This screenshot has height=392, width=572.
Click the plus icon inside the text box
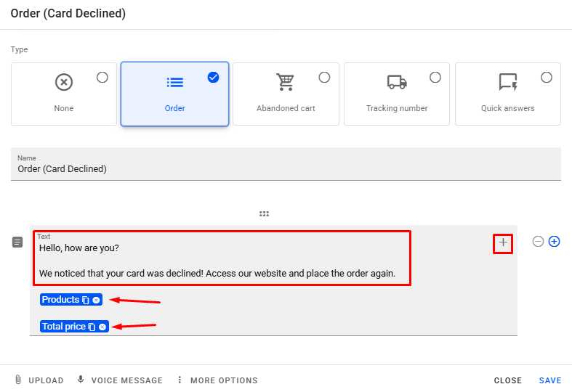(503, 242)
